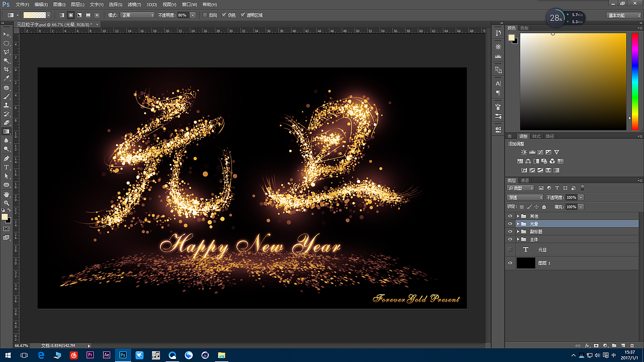Filter layers by type layers (T icon)

click(557, 188)
